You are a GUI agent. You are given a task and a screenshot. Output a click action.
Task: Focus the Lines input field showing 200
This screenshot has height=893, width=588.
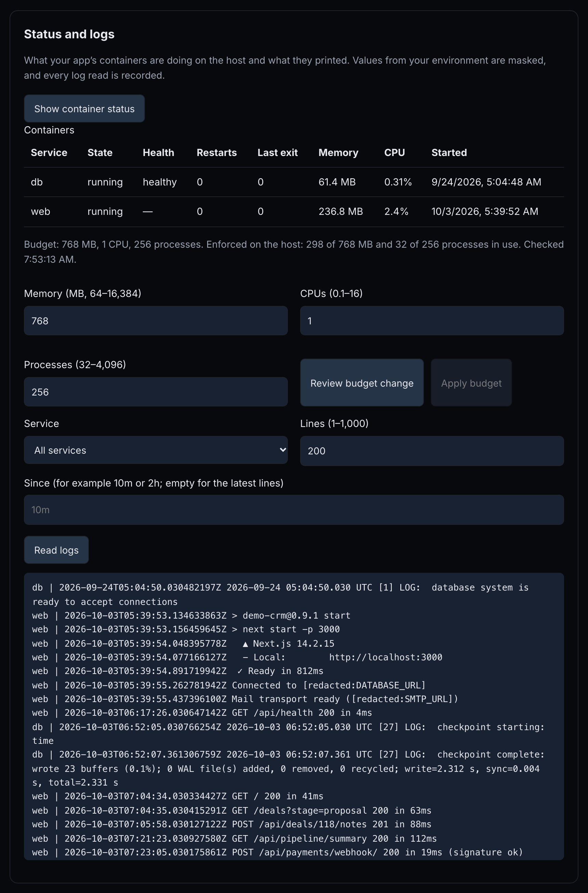pyautogui.click(x=432, y=451)
